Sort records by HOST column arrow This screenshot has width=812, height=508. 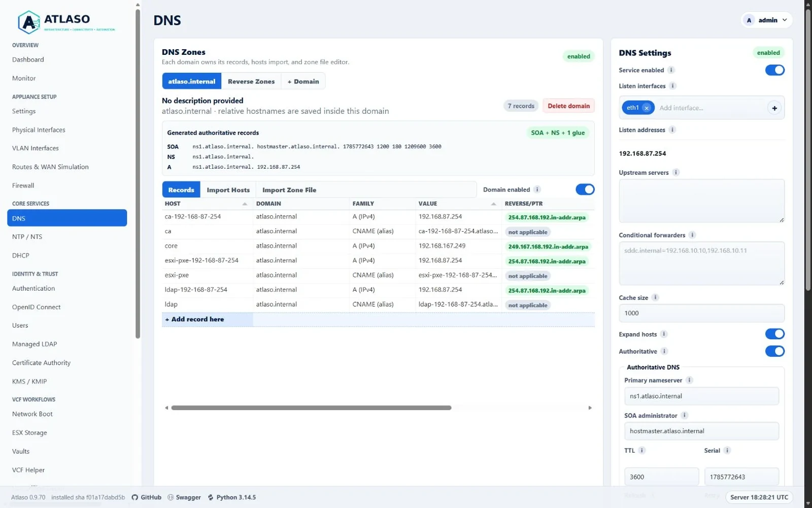(245, 204)
